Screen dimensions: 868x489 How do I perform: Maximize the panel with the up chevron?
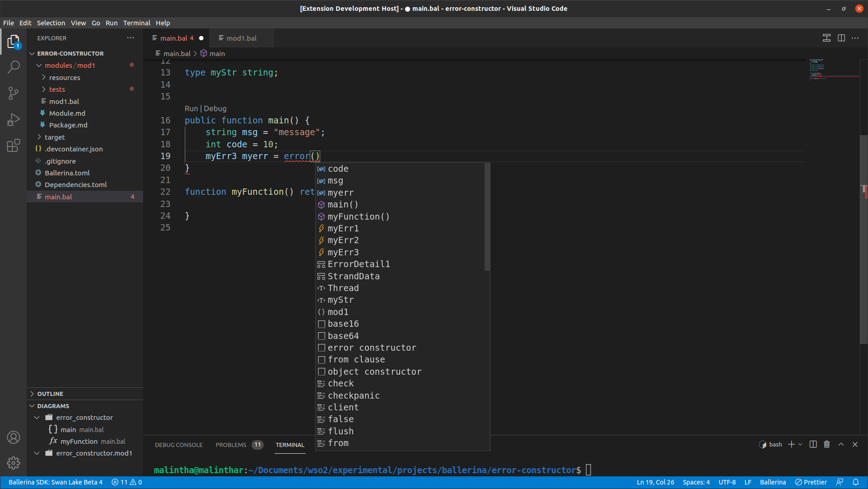point(841,444)
